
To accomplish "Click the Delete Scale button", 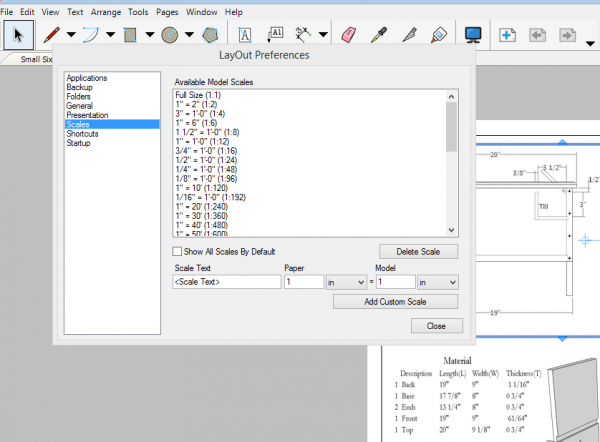I will (x=418, y=251).
